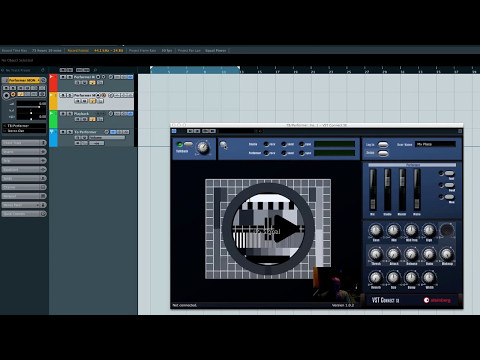The image size is (480, 360).
Task: Click the 'Equal Power' pan law value
Action: (x=216, y=50)
